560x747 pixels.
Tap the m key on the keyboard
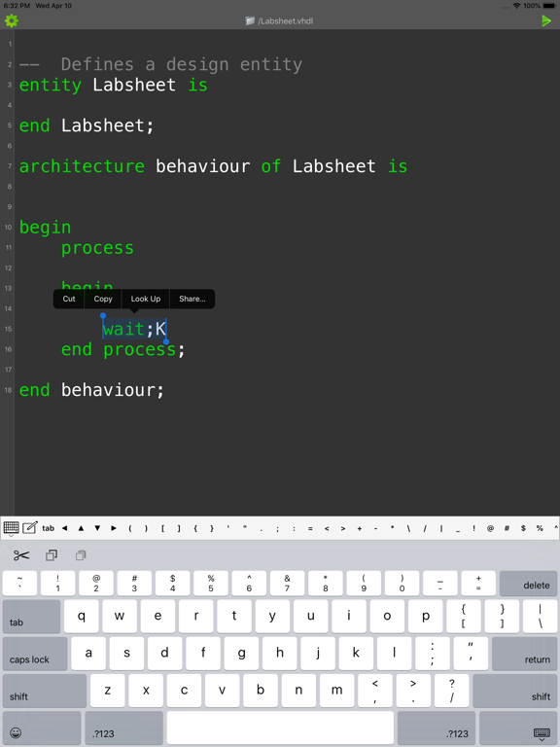pos(336,691)
